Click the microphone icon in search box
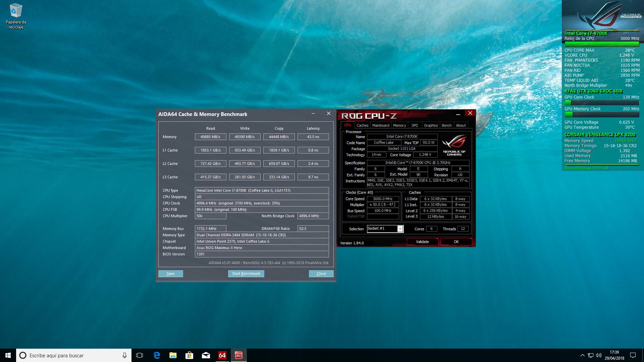Screen dimensions: 644x362 (x=124, y=355)
